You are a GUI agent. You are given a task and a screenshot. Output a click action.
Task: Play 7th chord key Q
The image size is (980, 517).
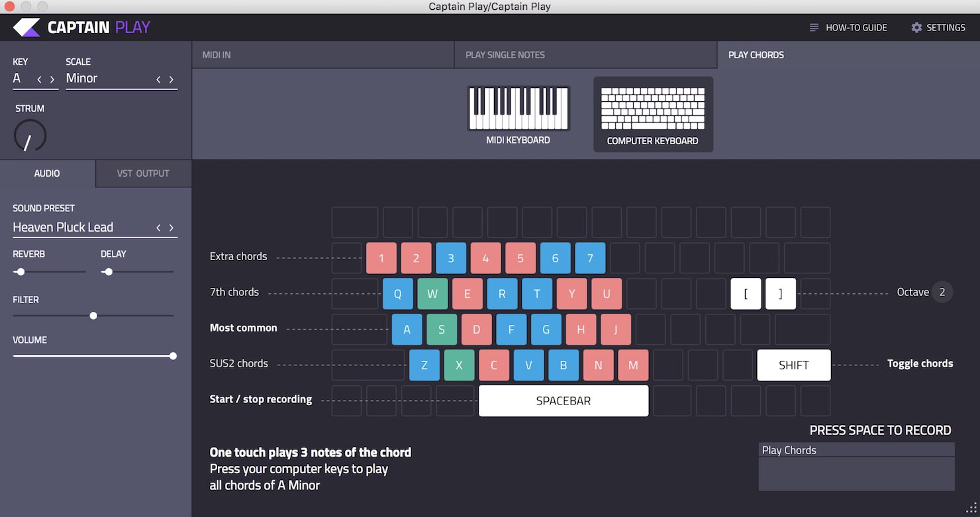398,294
